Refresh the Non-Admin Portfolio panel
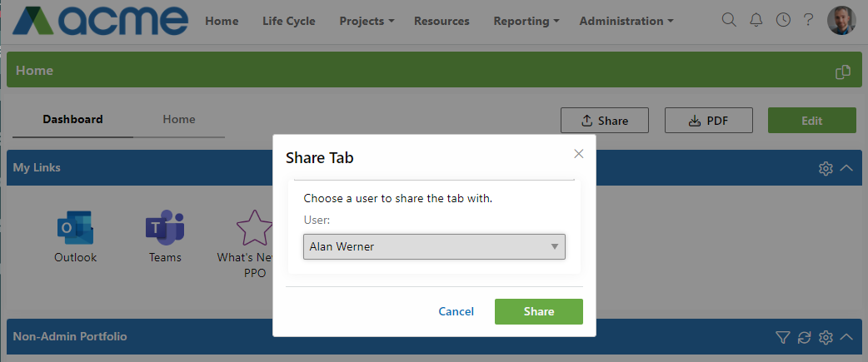 [x=804, y=337]
